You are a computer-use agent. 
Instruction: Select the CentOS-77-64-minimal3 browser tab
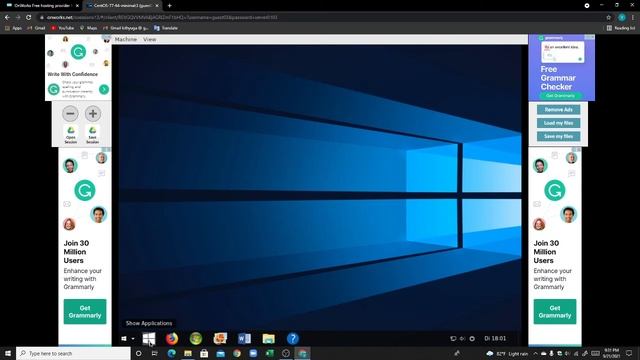point(122,6)
